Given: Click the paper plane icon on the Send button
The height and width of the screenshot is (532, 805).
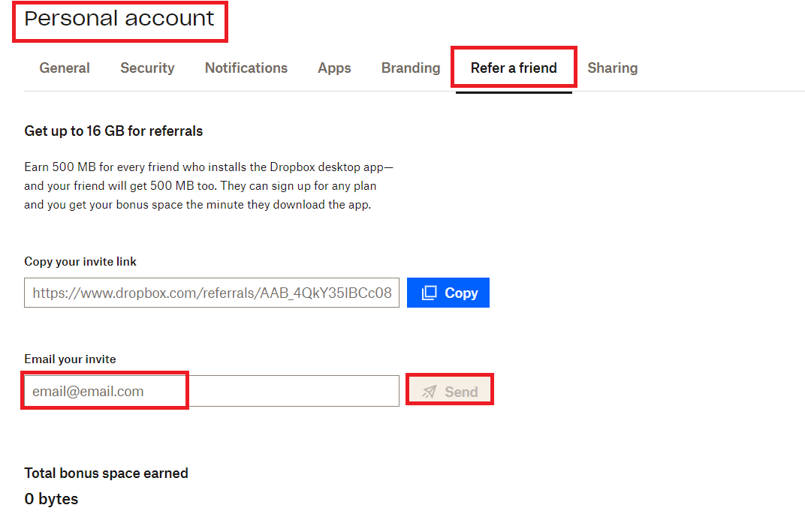Looking at the screenshot, I should pyautogui.click(x=430, y=392).
